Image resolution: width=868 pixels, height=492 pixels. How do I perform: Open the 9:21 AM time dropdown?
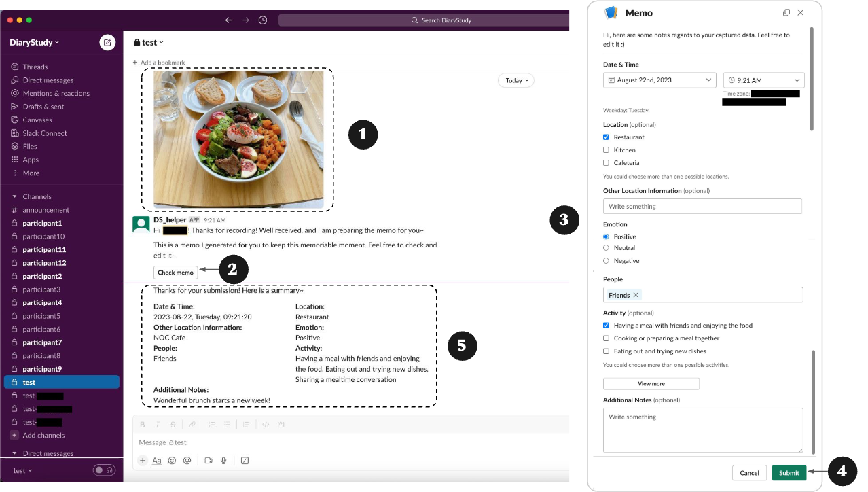coord(763,80)
